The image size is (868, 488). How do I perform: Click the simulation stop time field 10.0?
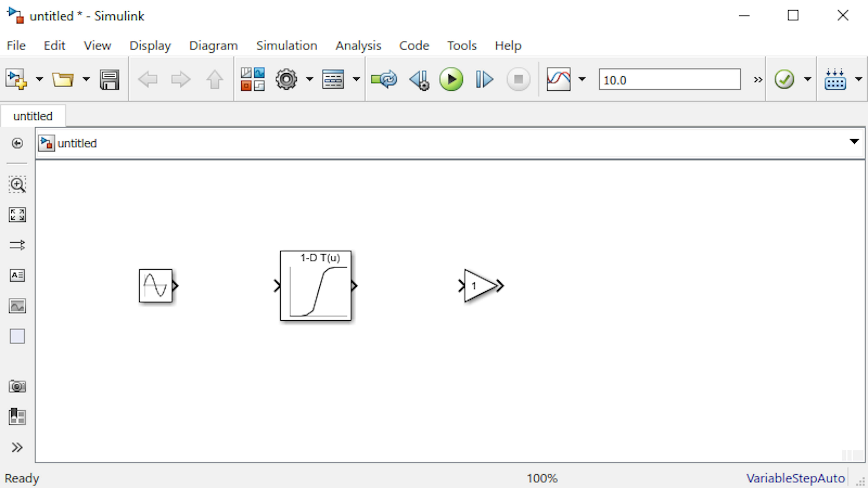[670, 80]
